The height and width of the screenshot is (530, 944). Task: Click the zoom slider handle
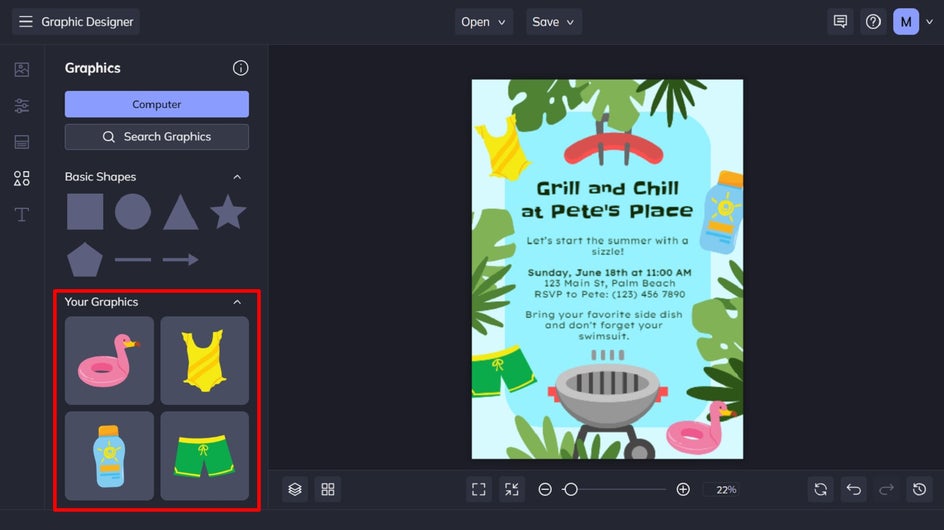point(571,489)
